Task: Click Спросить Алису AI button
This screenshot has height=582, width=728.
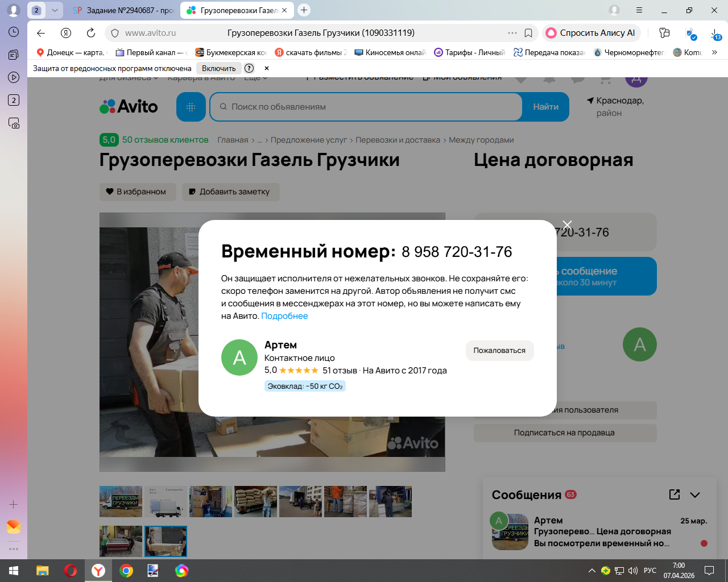Action: pyautogui.click(x=591, y=33)
